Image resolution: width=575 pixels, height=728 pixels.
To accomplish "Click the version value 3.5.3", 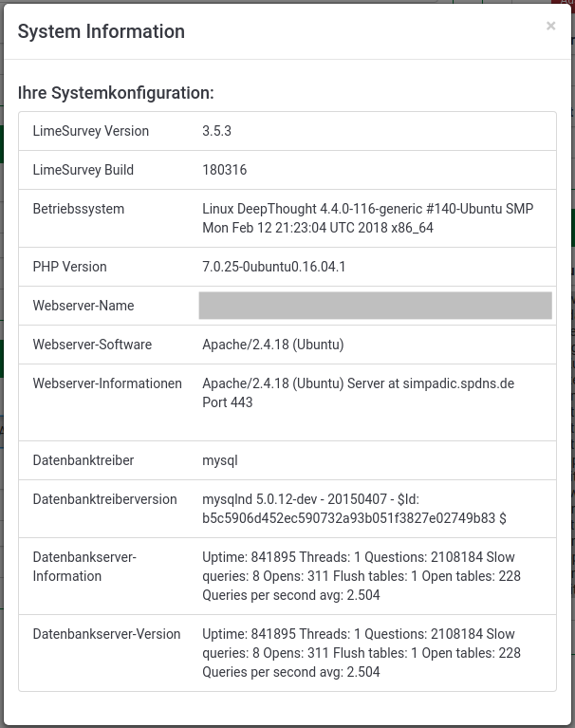I will click(216, 131).
